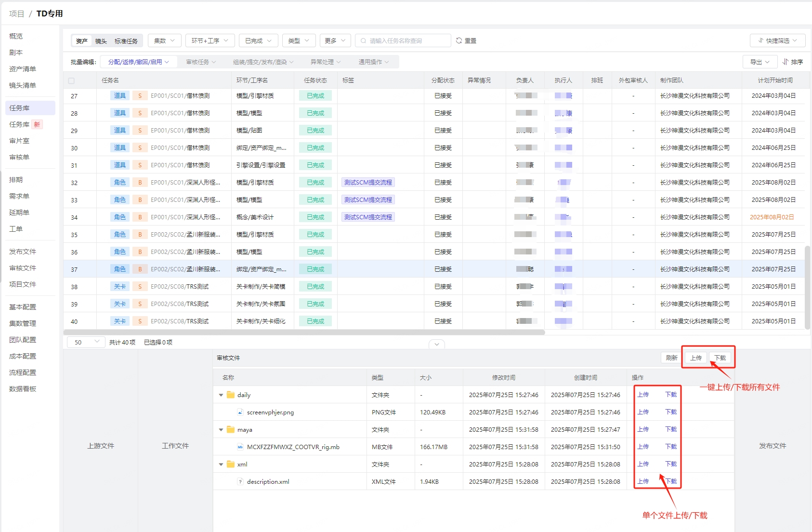Open the page size 50 dropdown
The height and width of the screenshot is (532, 812).
[x=86, y=342]
